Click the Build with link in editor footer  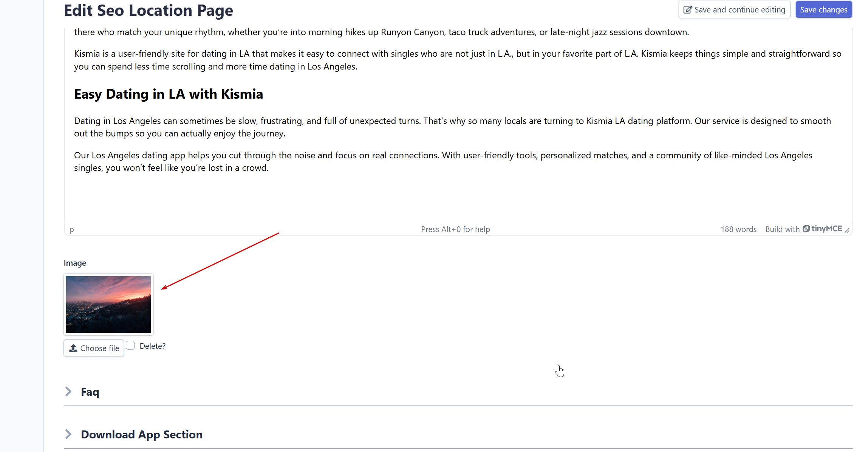pos(782,229)
